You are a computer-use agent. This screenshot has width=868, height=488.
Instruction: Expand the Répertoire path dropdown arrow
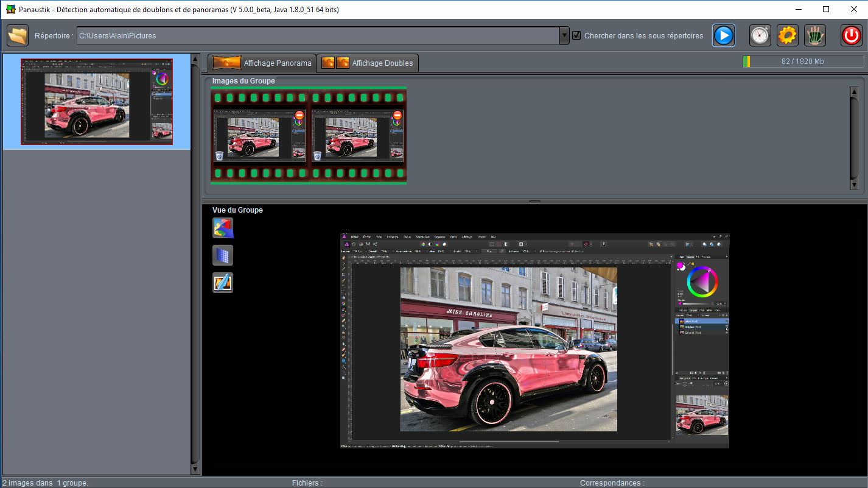tap(564, 35)
